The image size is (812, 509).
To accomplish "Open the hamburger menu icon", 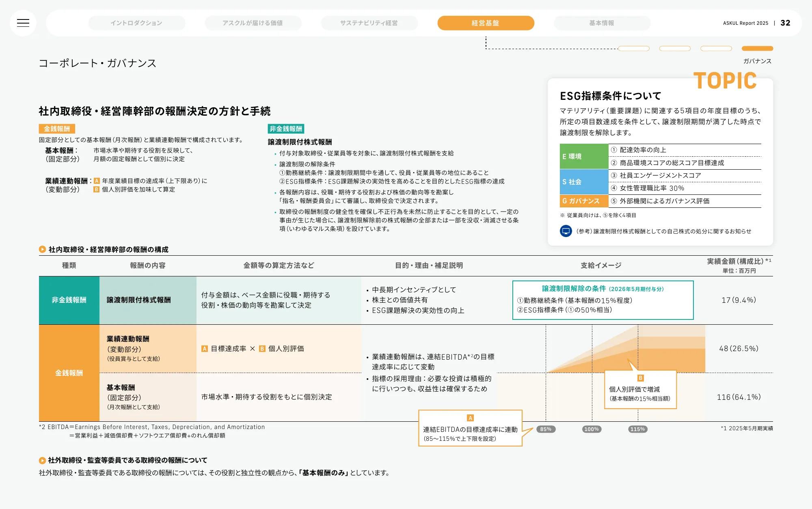I will click(x=23, y=23).
